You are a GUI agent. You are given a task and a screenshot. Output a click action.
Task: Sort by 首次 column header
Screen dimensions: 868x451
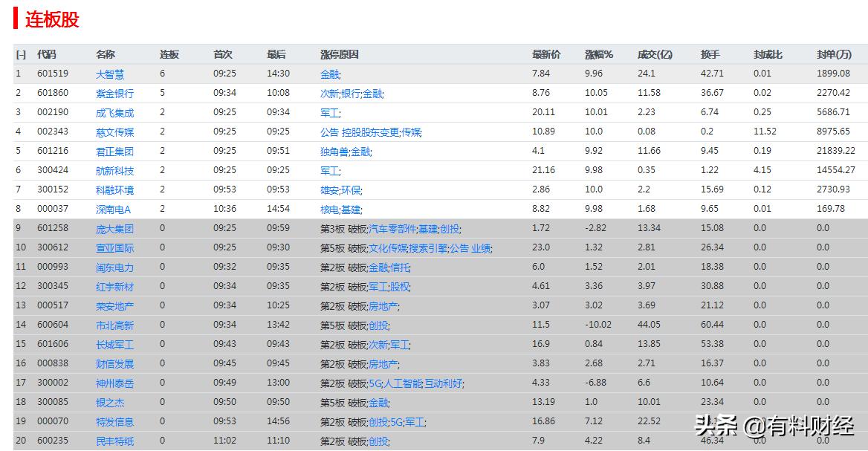point(222,54)
